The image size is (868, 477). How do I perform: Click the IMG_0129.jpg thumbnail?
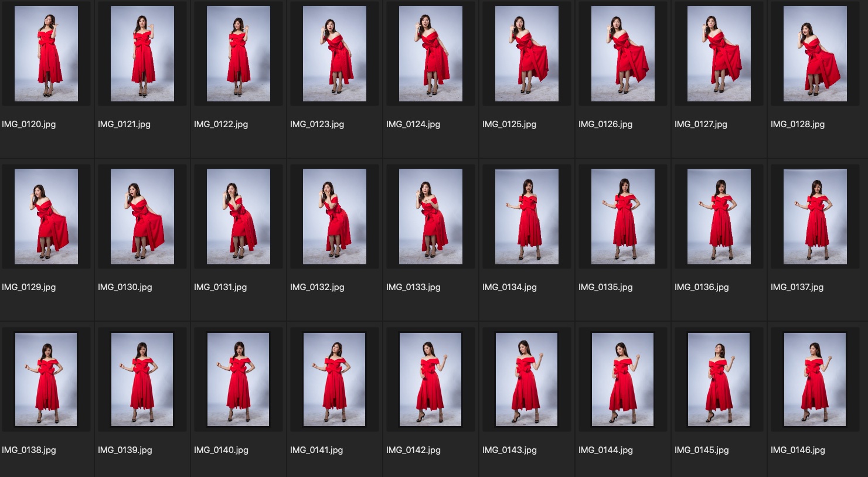[x=46, y=217]
